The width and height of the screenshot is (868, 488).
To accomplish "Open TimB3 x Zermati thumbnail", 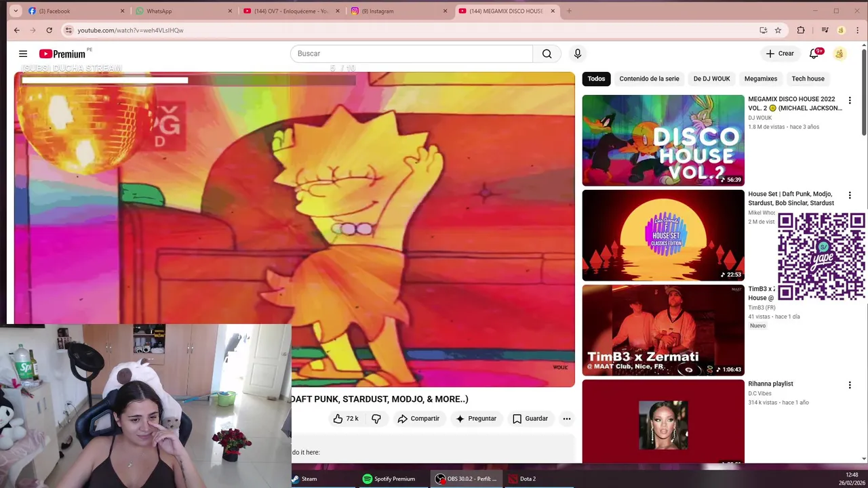I will point(663,330).
